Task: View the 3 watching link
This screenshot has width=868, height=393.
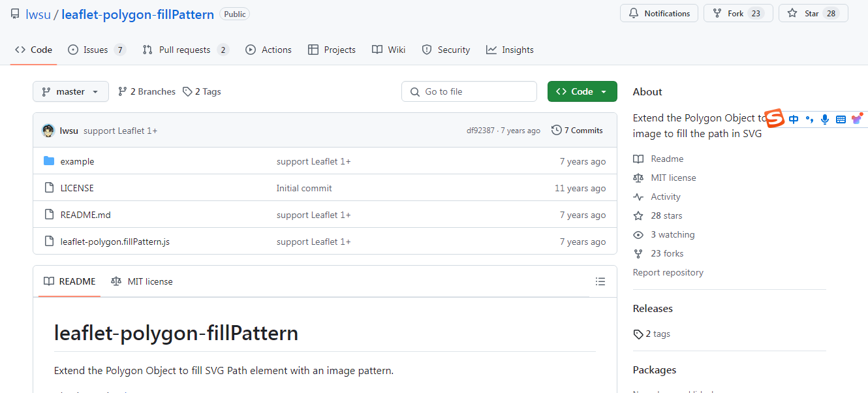Action: (664, 234)
